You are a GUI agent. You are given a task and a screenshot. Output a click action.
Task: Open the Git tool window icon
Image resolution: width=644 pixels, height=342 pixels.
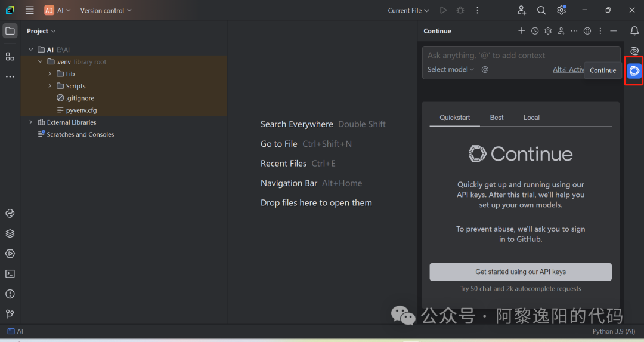click(x=10, y=314)
